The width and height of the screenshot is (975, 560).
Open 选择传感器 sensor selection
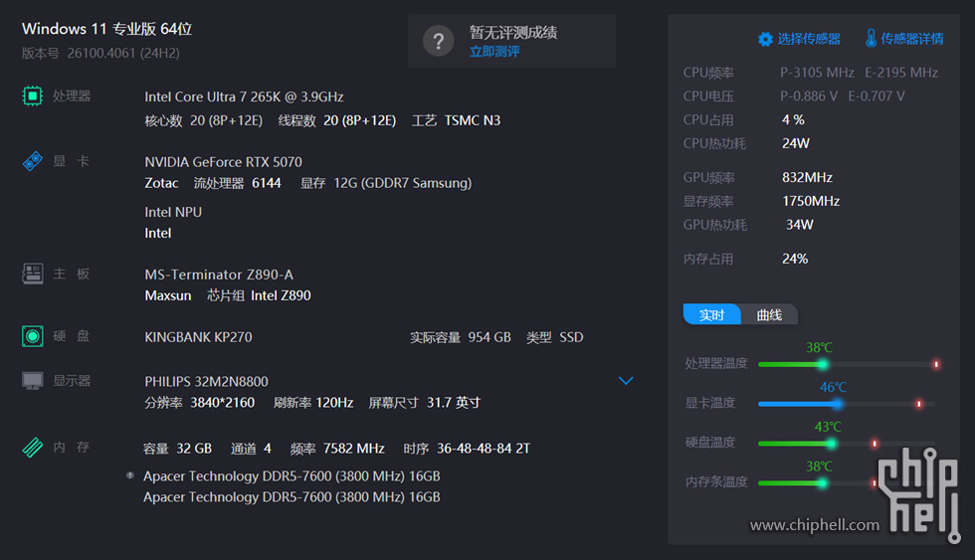coord(808,39)
